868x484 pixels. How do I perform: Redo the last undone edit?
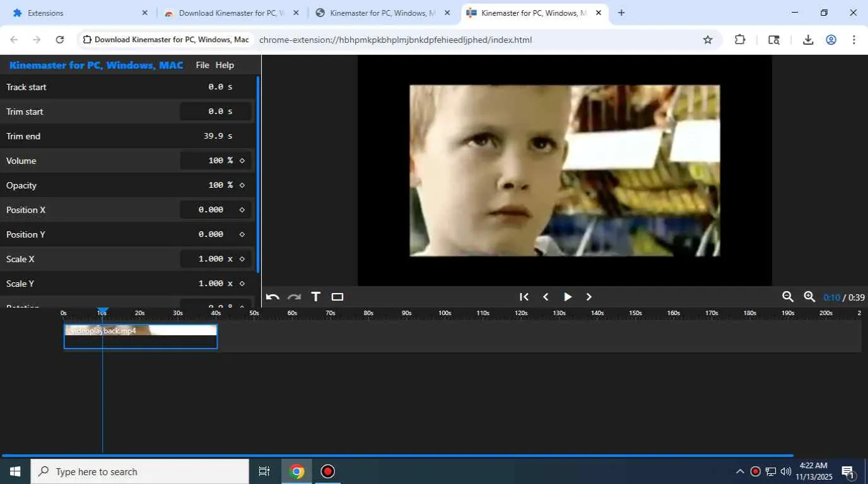tap(294, 297)
